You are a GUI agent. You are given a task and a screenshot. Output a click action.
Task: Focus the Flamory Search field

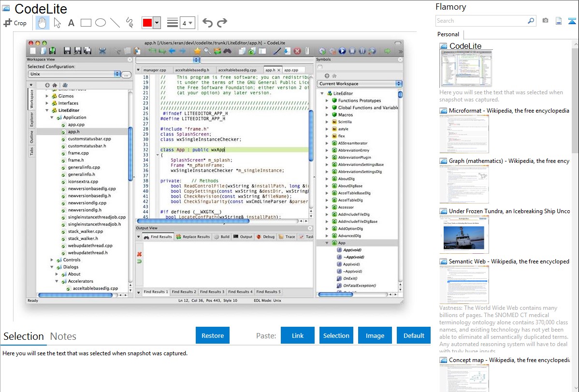(x=481, y=21)
